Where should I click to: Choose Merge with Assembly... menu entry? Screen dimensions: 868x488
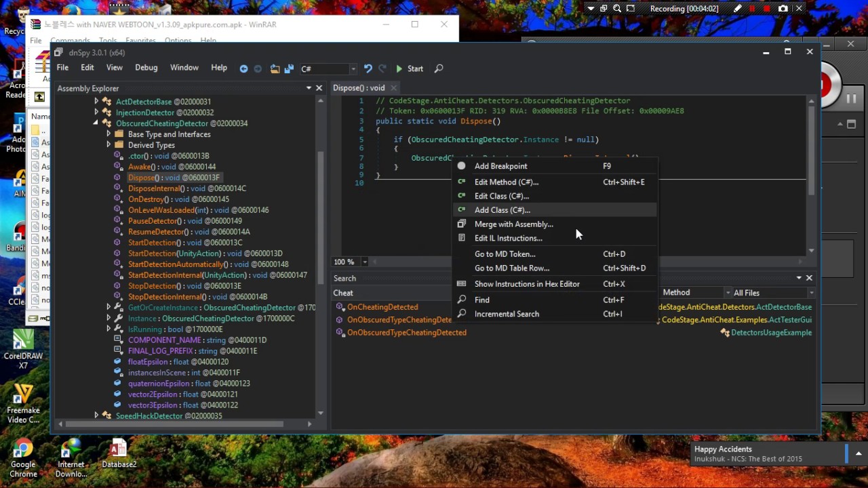[555, 224]
